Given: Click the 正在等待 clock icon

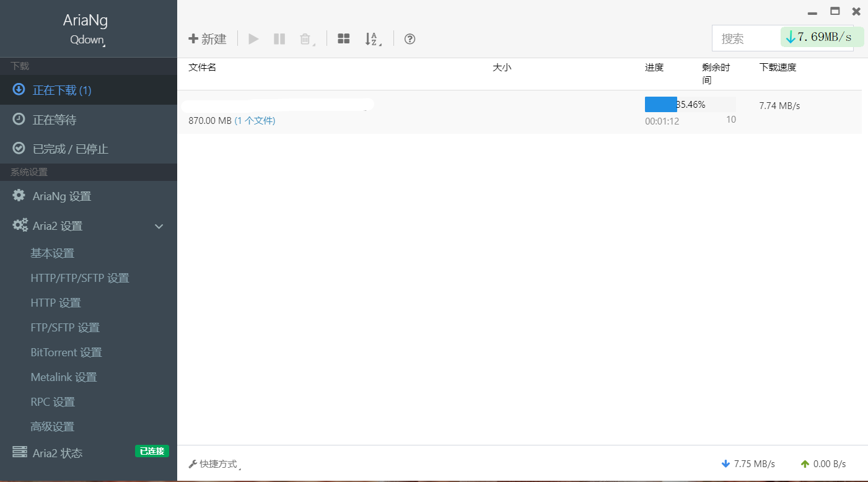Looking at the screenshot, I should (x=19, y=119).
